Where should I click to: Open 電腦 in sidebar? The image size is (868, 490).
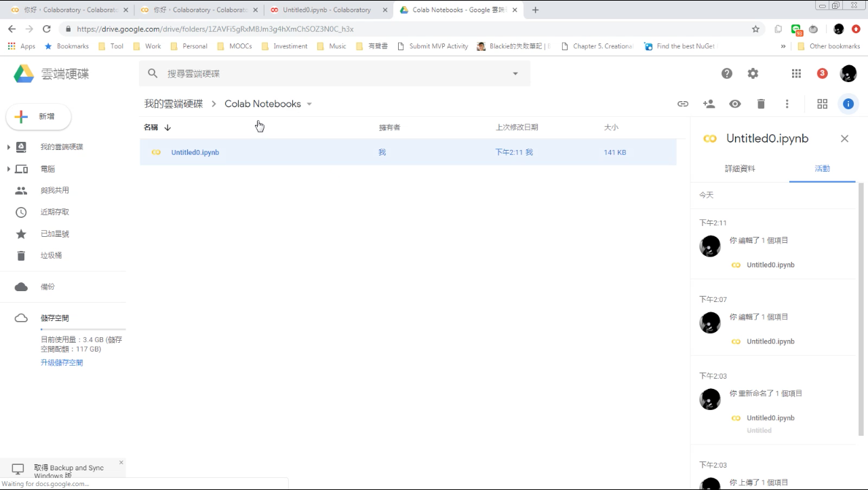point(47,169)
